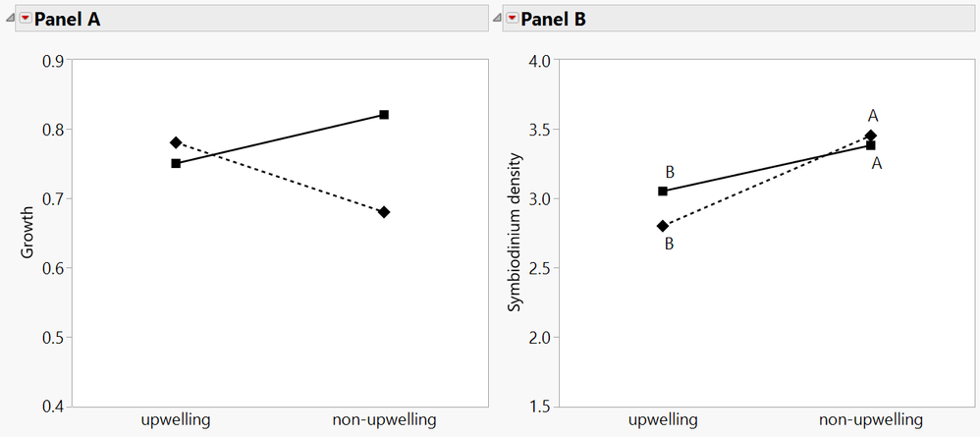The image size is (980, 437).
Task: Click the non-upwelling x-axis label in Panel B
Action: pyautogui.click(x=871, y=420)
